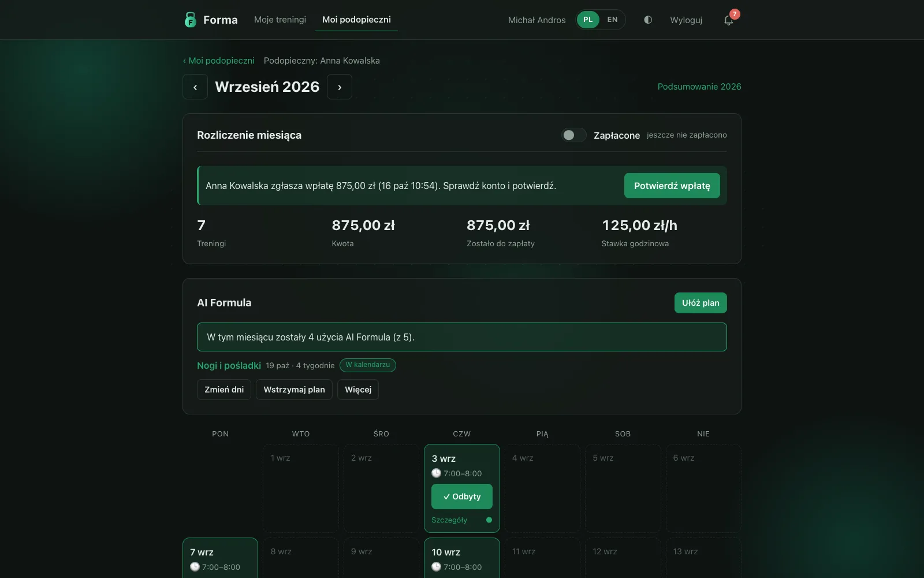Toggle the dark/light theme icon
The height and width of the screenshot is (578, 924).
click(648, 20)
